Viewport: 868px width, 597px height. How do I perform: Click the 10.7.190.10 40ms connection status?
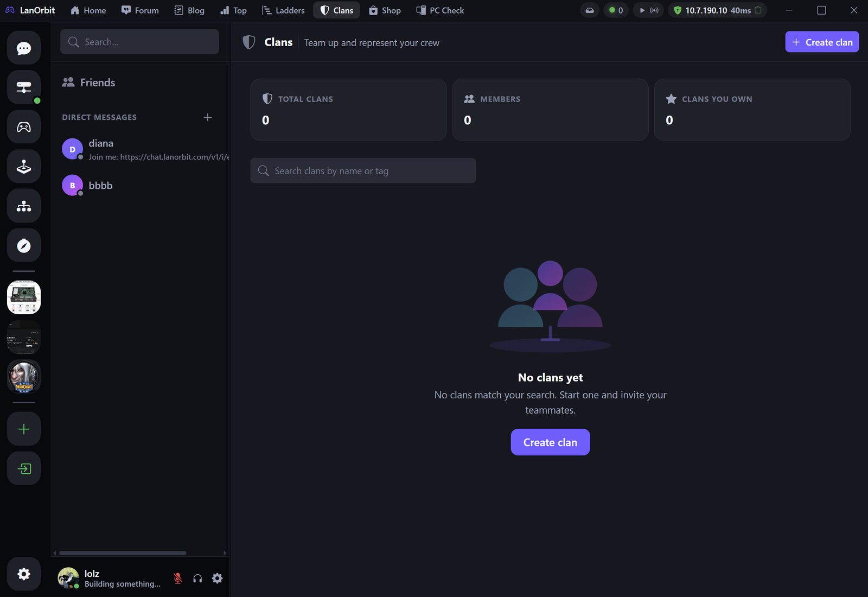click(x=717, y=10)
